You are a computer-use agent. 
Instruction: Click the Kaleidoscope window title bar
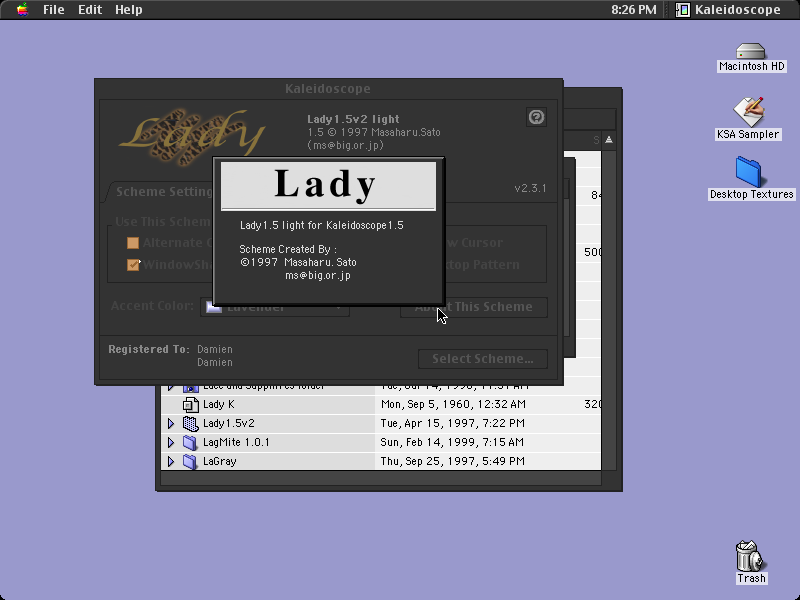[329, 89]
